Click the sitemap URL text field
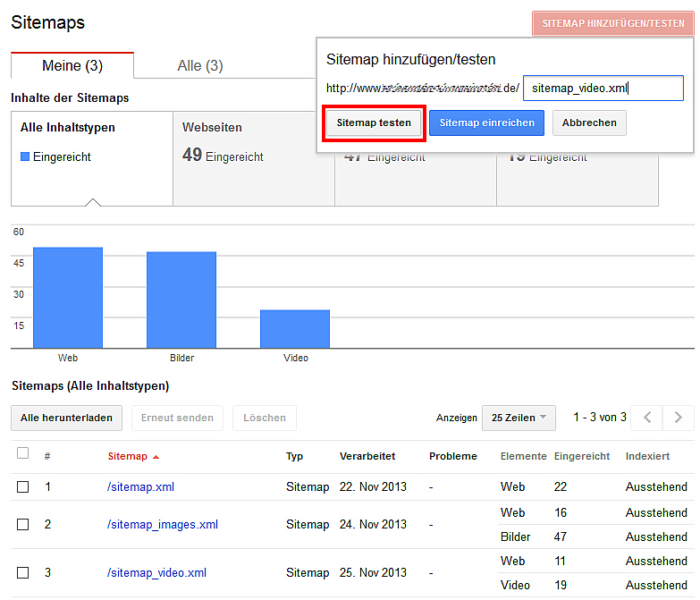The height and width of the screenshot is (600, 700). (603, 89)
